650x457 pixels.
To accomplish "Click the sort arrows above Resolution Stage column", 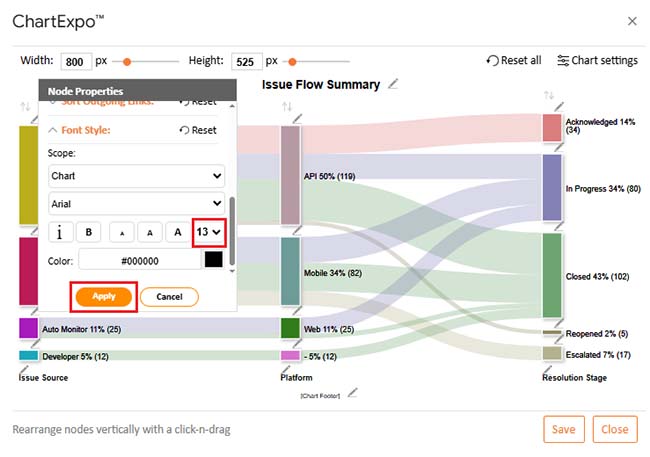I will pyautogui.click(x=548, y=96).
